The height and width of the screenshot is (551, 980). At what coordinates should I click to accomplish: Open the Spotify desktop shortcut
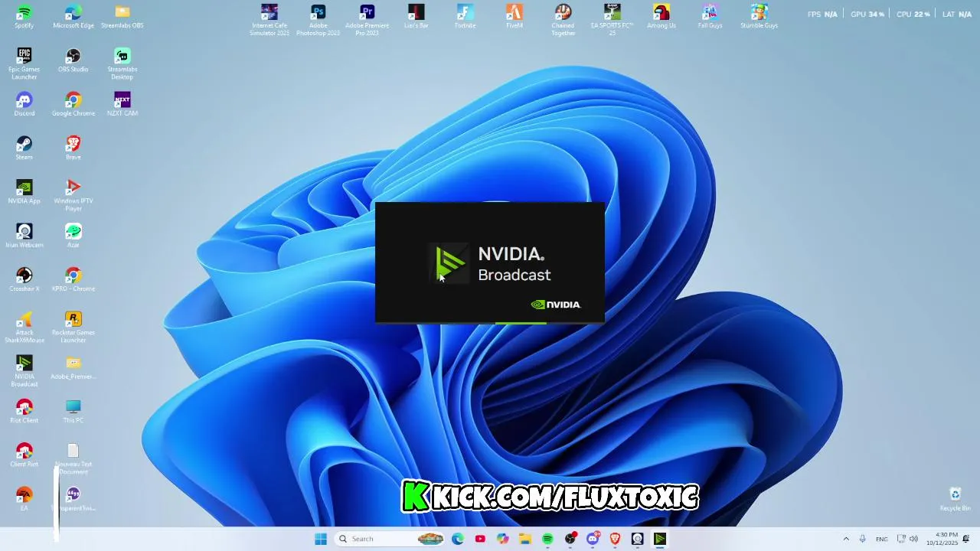(x=24, y=17)
